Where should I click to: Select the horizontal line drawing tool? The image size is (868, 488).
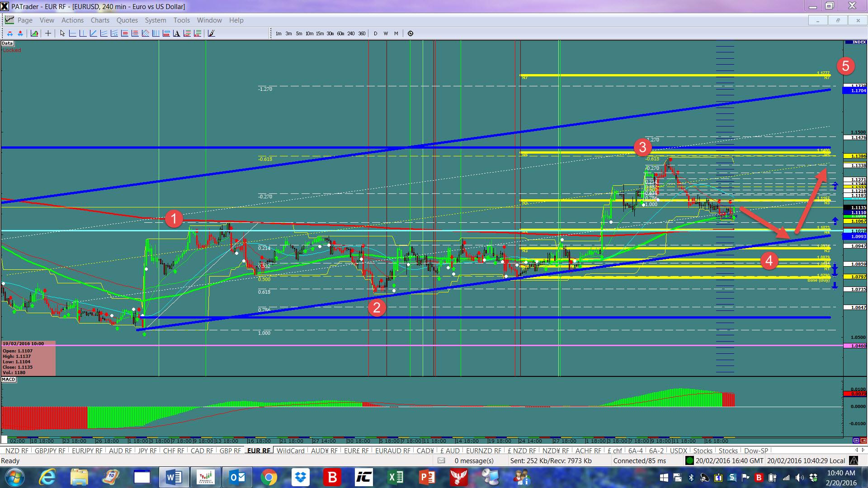coord(72,33)
